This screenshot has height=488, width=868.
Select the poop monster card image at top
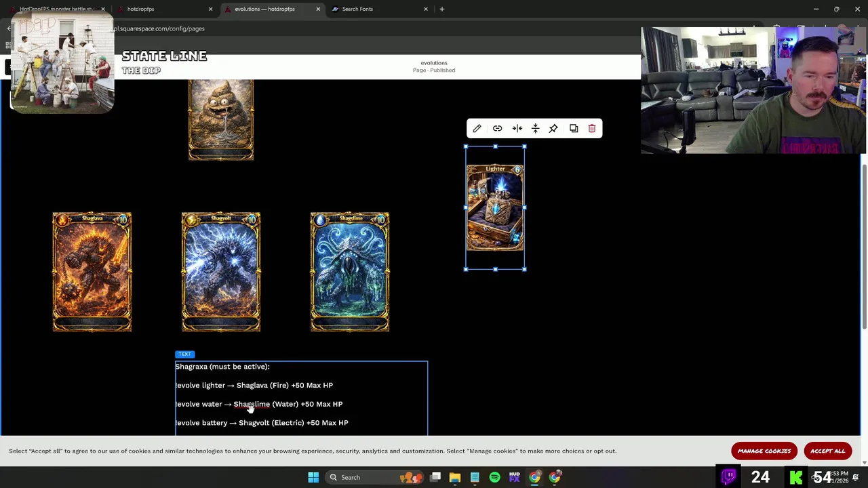(x=221, y=120)
